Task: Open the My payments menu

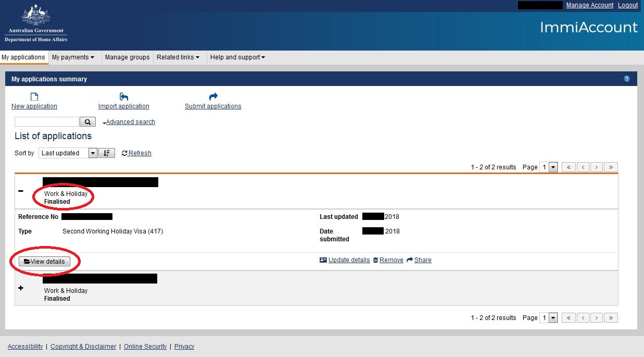Action: tap(73, 57)
